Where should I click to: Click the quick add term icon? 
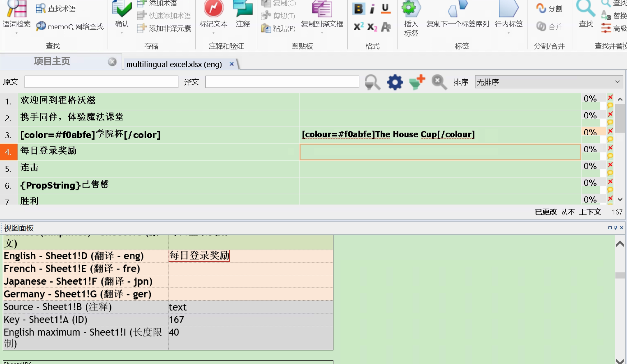142,16
